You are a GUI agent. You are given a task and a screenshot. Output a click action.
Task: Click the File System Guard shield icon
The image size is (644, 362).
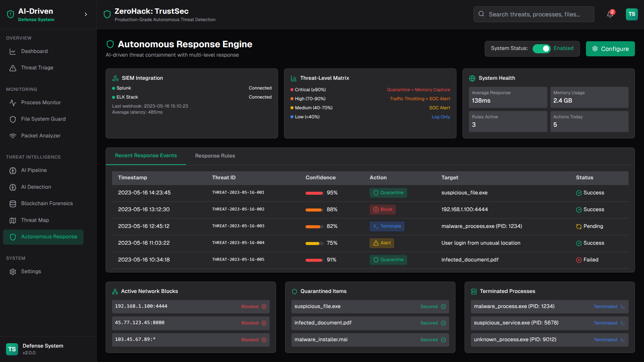13,119
